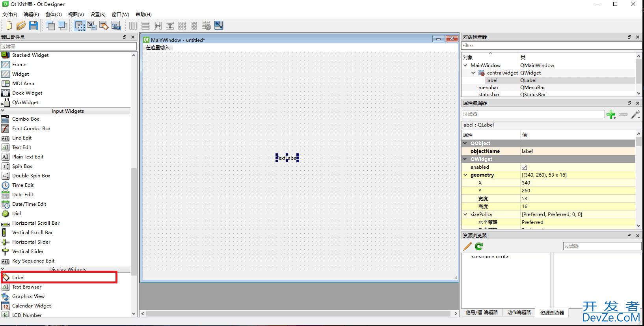Activate Edit Signals/Slots mode icon
The width and height of the screenshot is (644, 326).
[x=92, y=26]
